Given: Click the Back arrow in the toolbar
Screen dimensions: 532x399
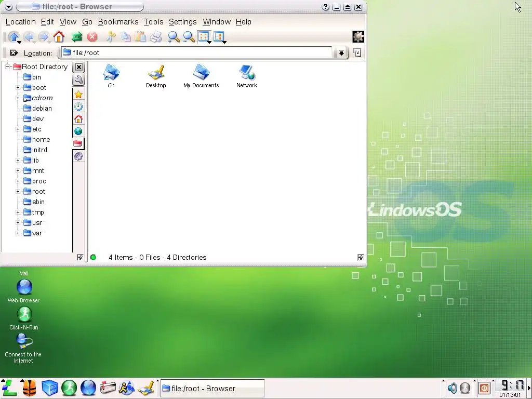Looking at the screenshot, I should 29,37.
